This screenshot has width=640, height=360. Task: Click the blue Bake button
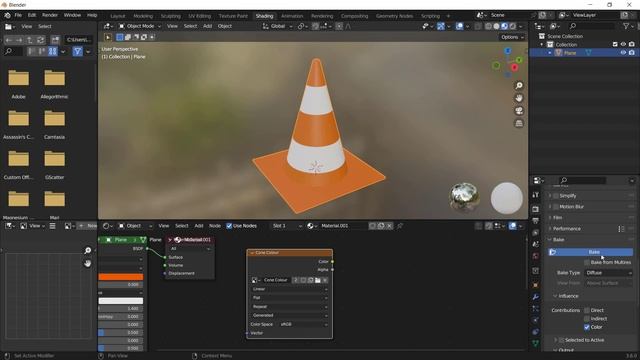[x=591, y=252]
